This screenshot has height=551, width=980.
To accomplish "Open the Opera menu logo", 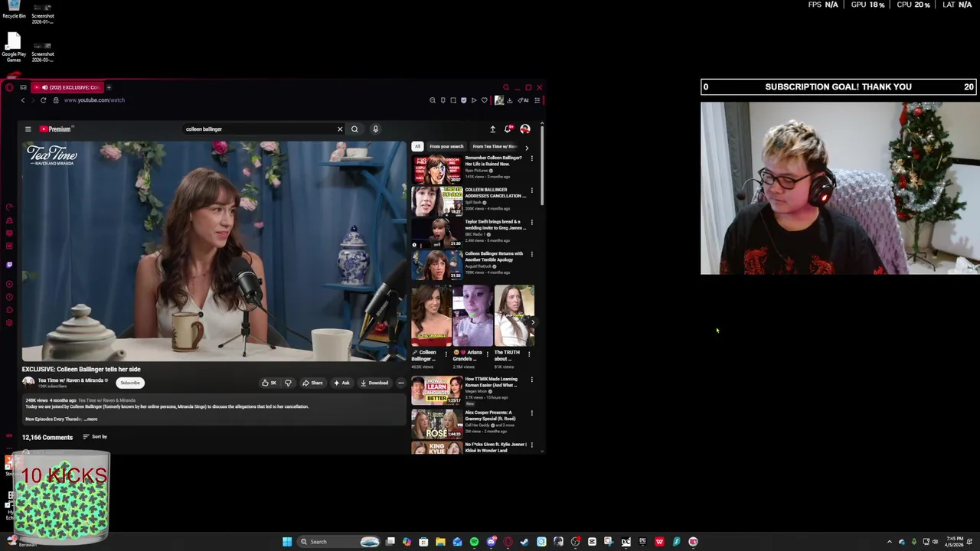I will (x=9, y=87).
